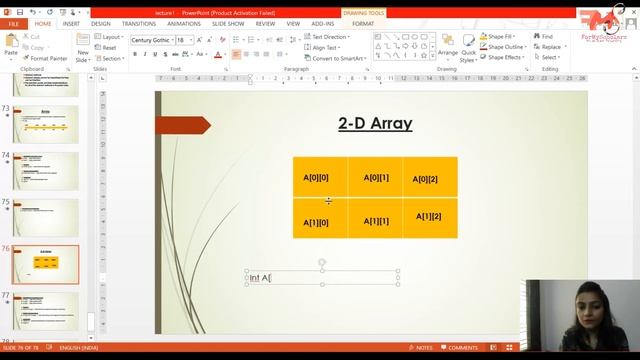Toggle align text right
This screenshot has width=640, height=360.
256,54
